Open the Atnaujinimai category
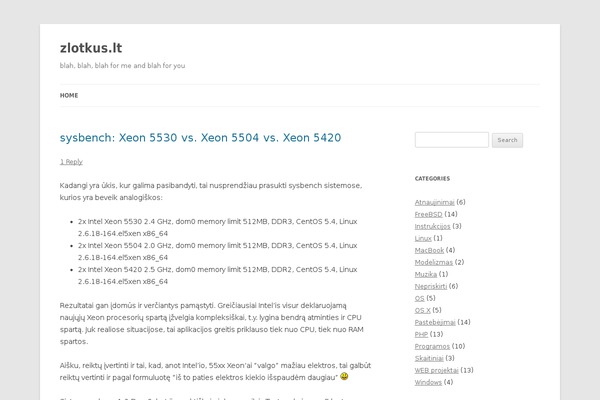This screenshot has width=600, height=400. pos(434,202)
